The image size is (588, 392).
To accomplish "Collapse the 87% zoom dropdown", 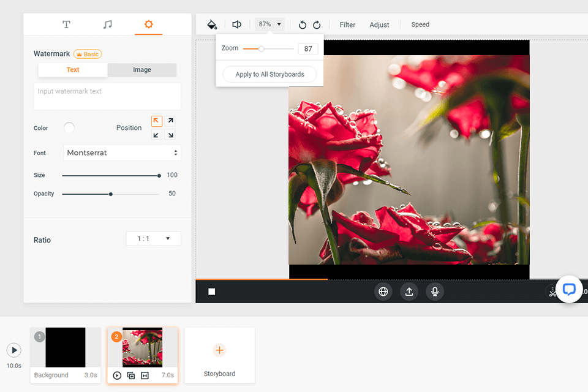I will [x=270, y=24].
